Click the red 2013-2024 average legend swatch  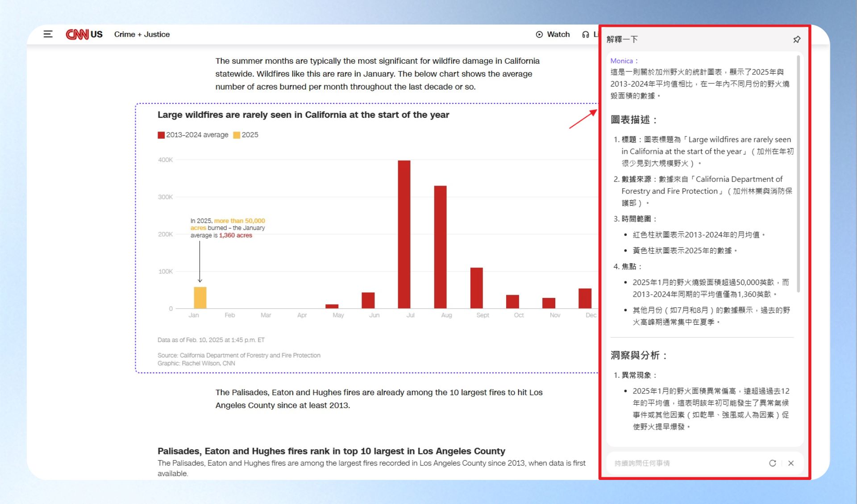click(161, 135)
